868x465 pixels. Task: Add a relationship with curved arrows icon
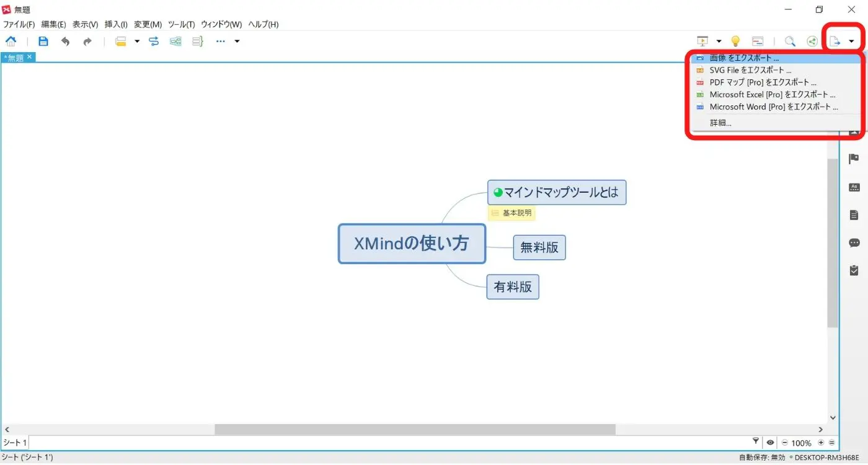(x=154, y=42)
